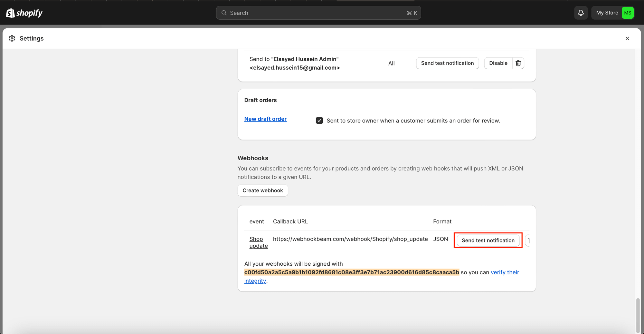The width and height of the screenshot is (644, 334).
Task: Open the My Store account menu
Action: coord(607,13)
